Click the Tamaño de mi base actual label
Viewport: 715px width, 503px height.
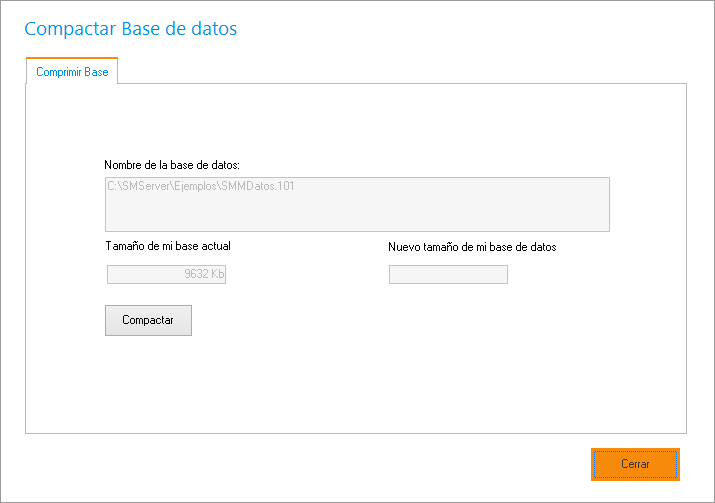(168, 246)
